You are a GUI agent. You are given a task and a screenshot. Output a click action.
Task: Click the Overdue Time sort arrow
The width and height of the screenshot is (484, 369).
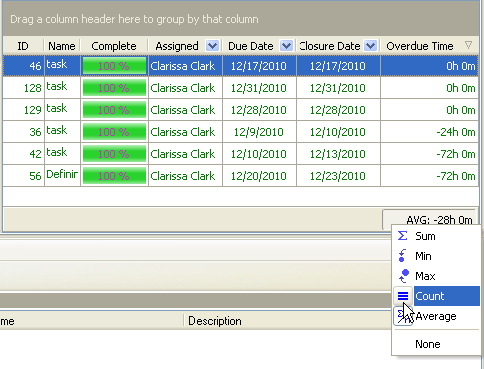468,45
